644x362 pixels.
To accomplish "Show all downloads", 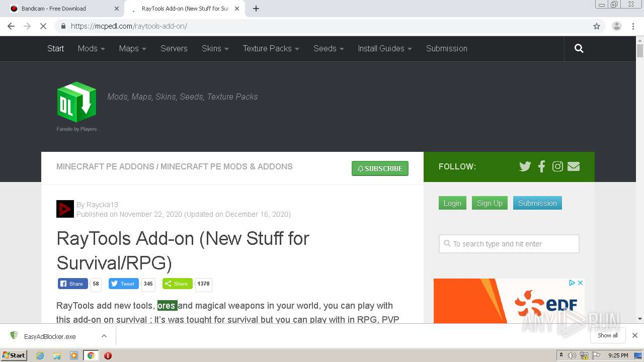I will click(x=608, y=335).
